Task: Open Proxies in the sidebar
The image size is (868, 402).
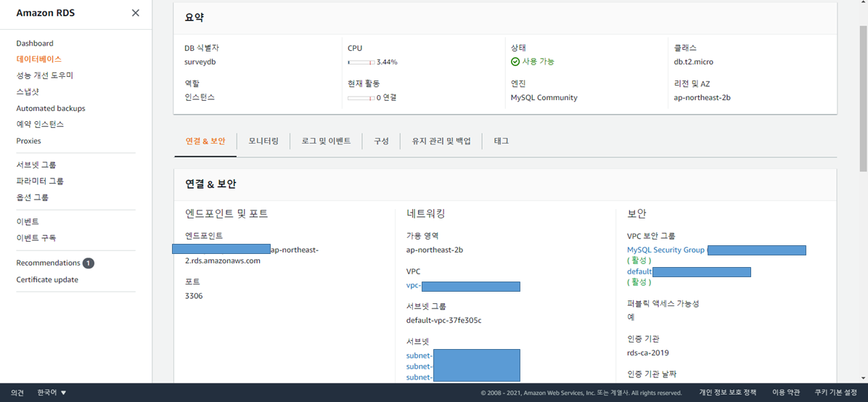Action: 29,141
